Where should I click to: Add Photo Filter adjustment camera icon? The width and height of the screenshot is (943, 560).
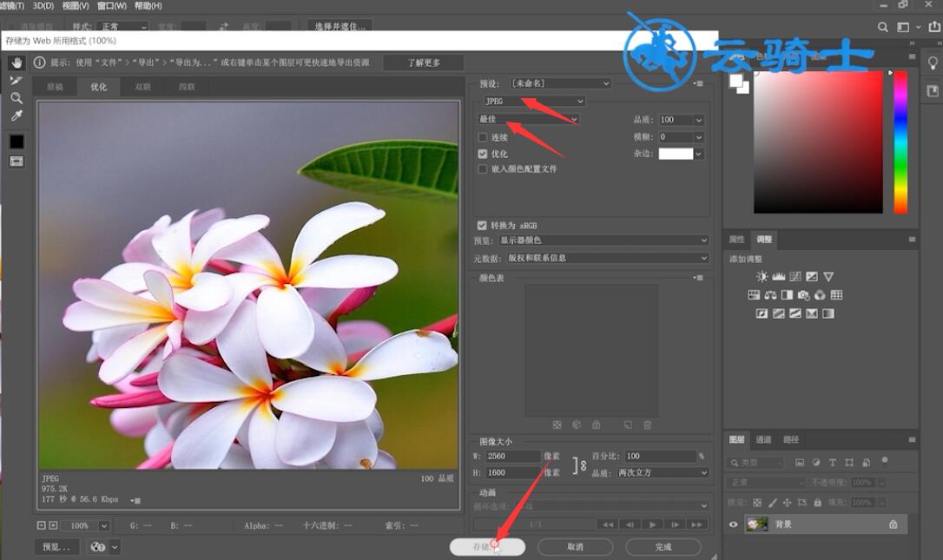[803, 294]
